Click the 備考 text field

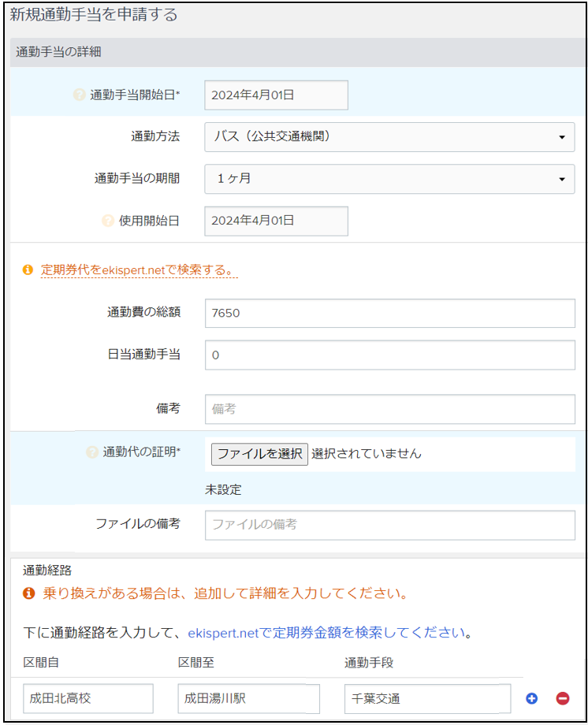click(x=389, y=409)
